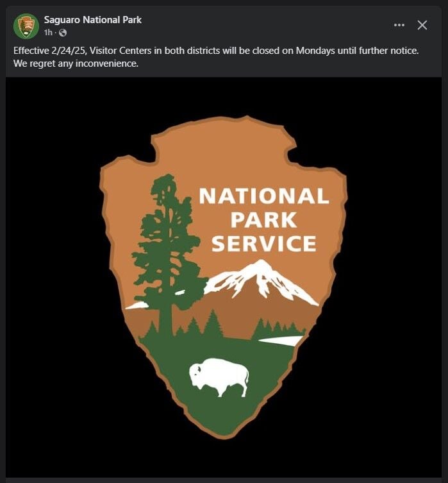Open the Saguaro National Park profile picture
Viewport: 448px width, 483px height.
click(26, 26)
